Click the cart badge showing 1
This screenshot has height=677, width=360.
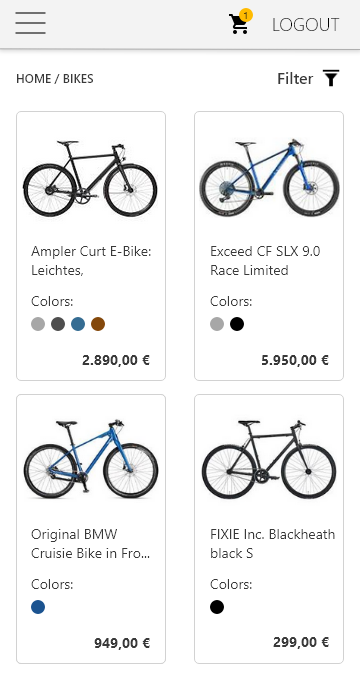click(x=246, y=16)
